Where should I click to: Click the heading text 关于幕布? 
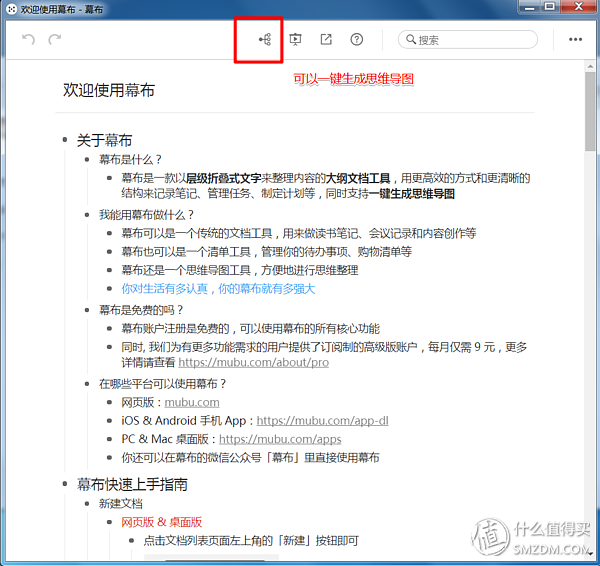pyautogui.click(x=104, y=140)
